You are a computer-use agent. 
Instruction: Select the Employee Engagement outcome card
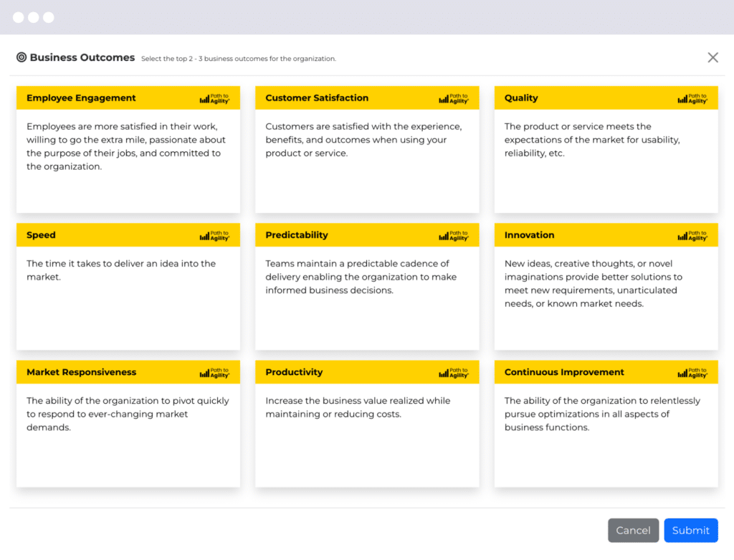click(x=128, y=151)
